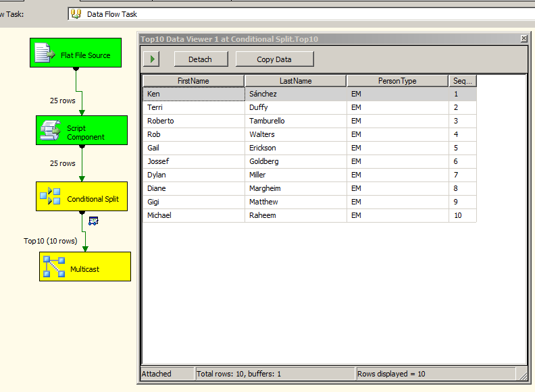The height and width of the screenshot is (392, 535).
Task: Select the Miller cell
Action: (x=295, y=175)
